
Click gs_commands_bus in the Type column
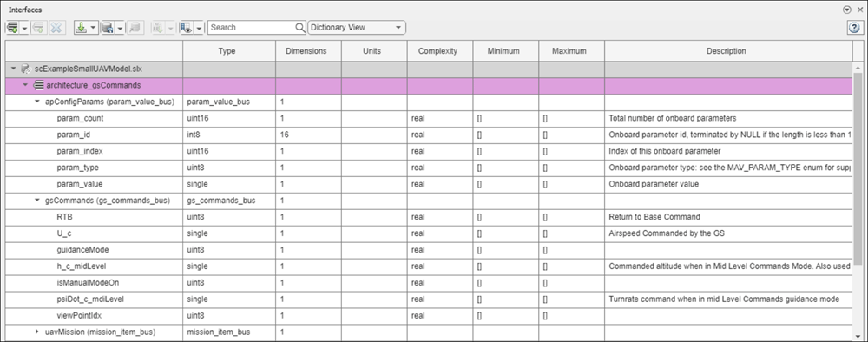coord(221,201)
